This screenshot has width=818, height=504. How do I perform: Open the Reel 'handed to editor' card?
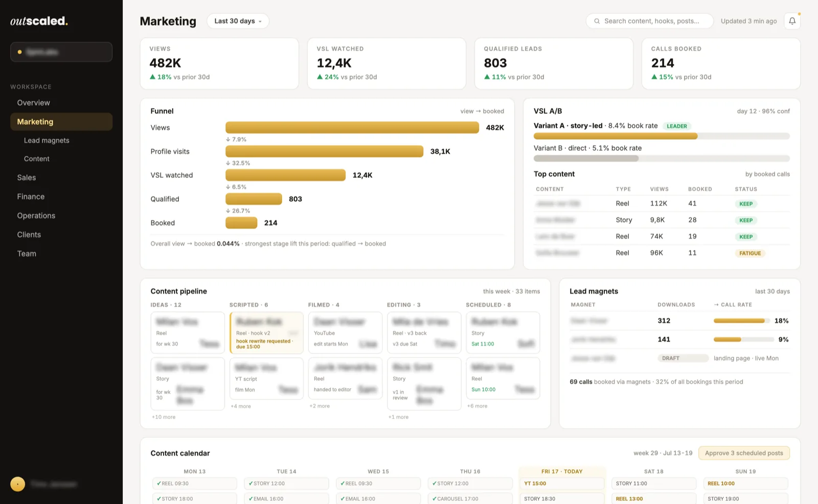(345, 379)
